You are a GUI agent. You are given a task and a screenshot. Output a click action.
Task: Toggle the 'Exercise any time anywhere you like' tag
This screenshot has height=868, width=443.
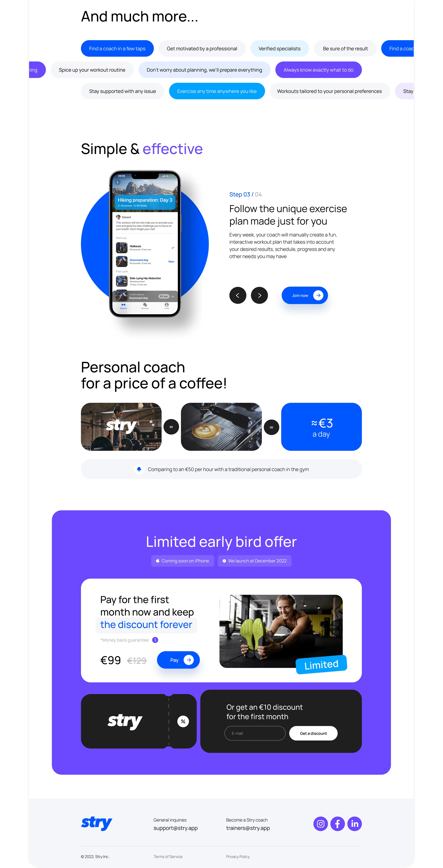pyautogui.click(x=217, y=91)
